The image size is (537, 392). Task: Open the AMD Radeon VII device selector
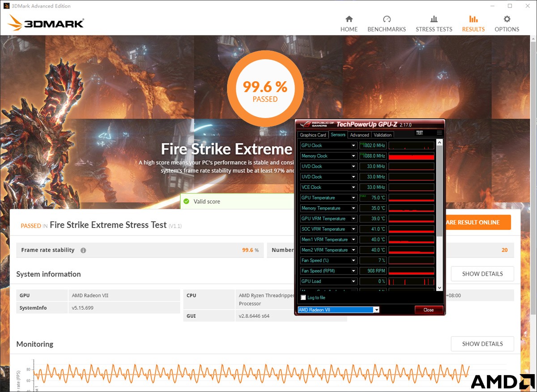338,310
